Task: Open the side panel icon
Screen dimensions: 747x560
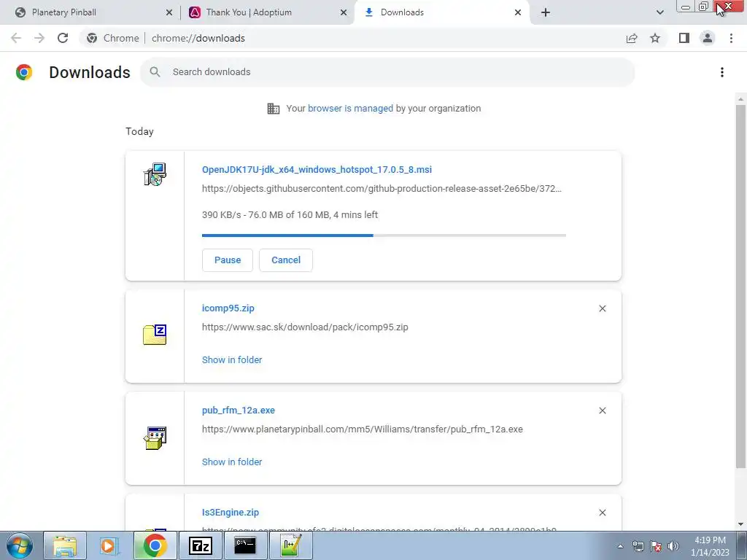Action: [x=684, y=38]
